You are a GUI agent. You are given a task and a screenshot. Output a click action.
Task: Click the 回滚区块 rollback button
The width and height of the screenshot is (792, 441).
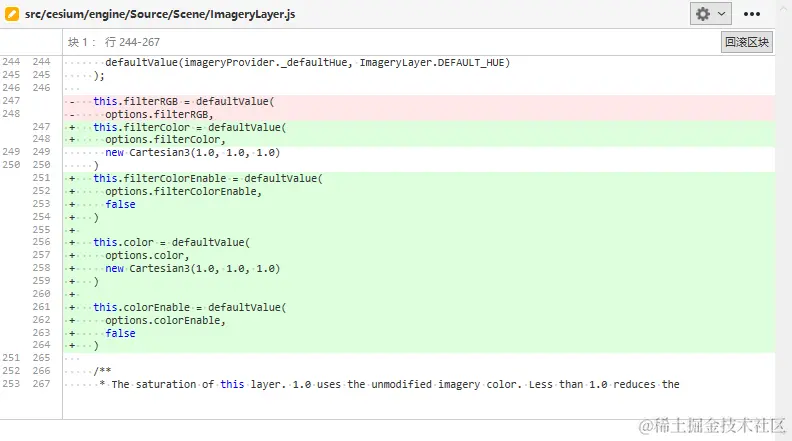click(x=747, y=42)
